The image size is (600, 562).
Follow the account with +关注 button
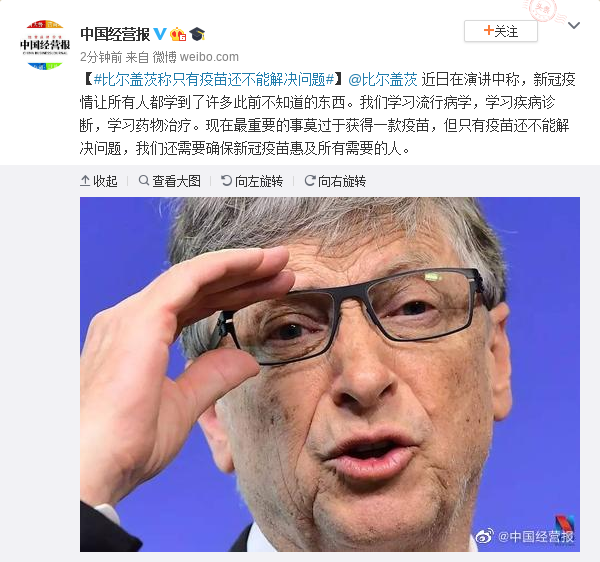(x=501, y=31)
